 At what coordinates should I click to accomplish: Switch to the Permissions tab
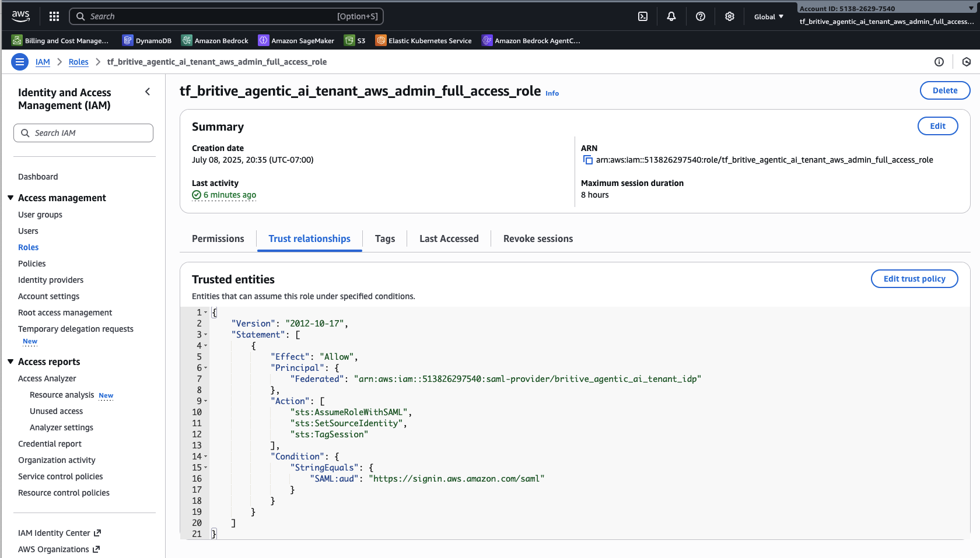[x=218, y=239]
